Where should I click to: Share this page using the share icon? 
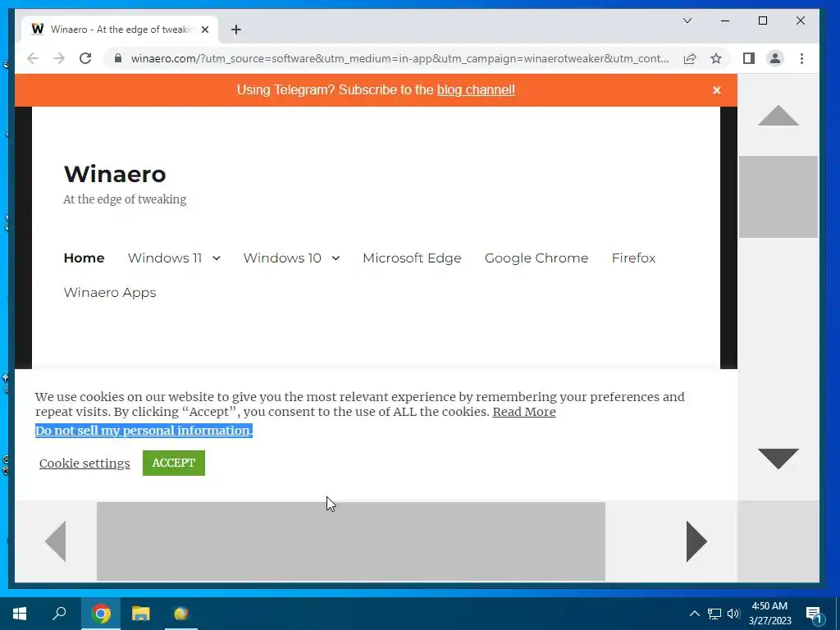click(x=690, y=58)
